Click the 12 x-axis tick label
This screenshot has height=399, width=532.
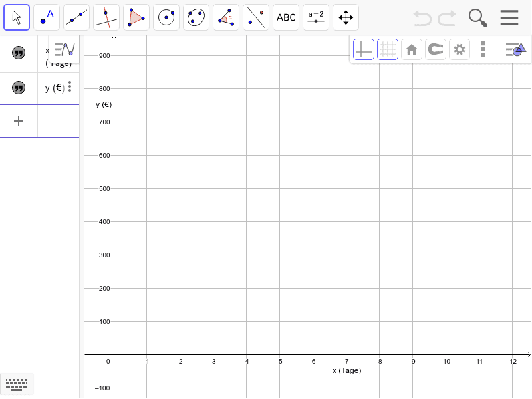click(513, 362)
